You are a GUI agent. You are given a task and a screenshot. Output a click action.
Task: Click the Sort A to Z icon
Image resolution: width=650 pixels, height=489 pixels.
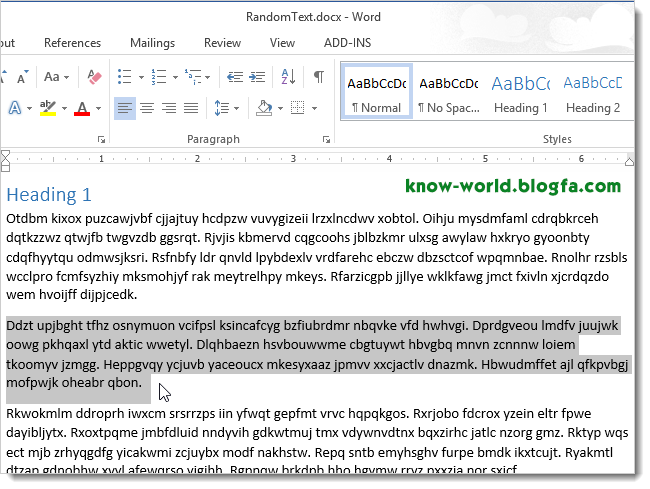(290, 77)
